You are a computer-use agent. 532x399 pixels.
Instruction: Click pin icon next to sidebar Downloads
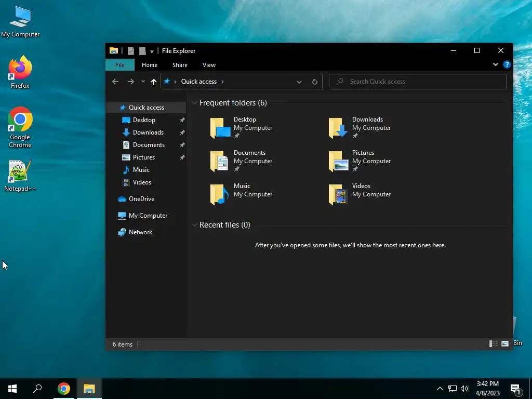pyautogui.click(x=182, y=132)
